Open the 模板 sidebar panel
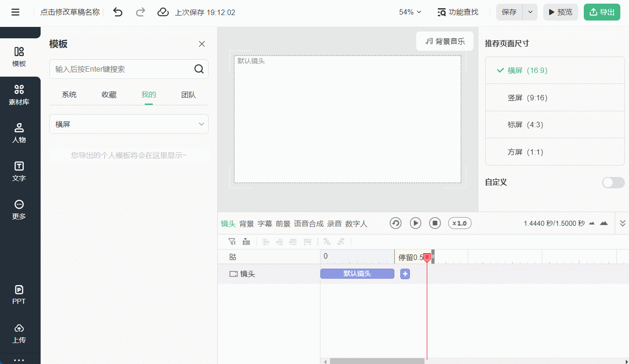 19,57
